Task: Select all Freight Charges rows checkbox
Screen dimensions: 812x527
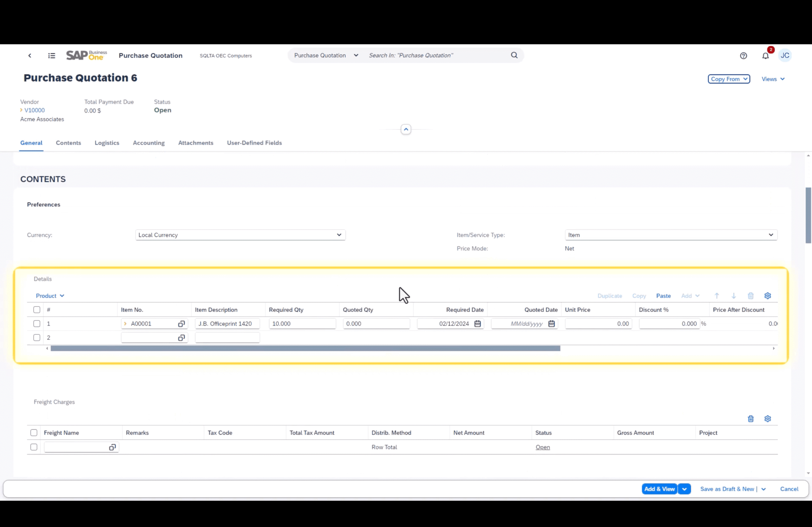Action: 34,433
